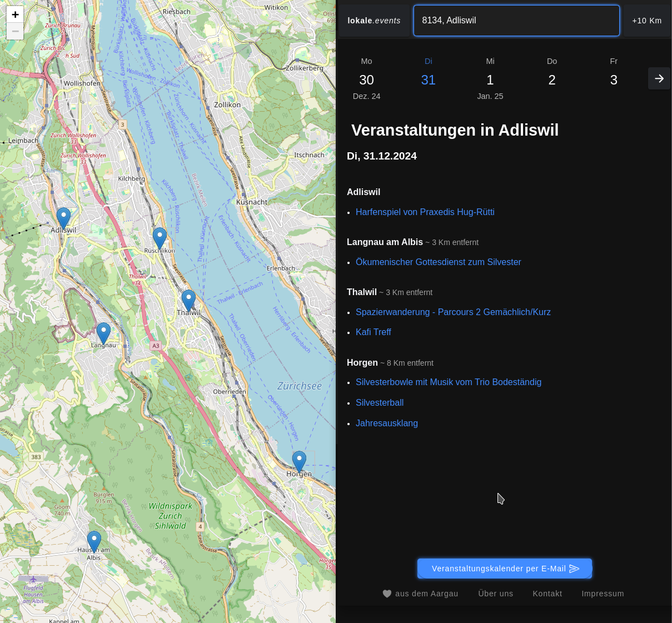This screenshot has width=672, height=623.
Task: Select the Rüschlikon map pin
Action: coord(160,237)
